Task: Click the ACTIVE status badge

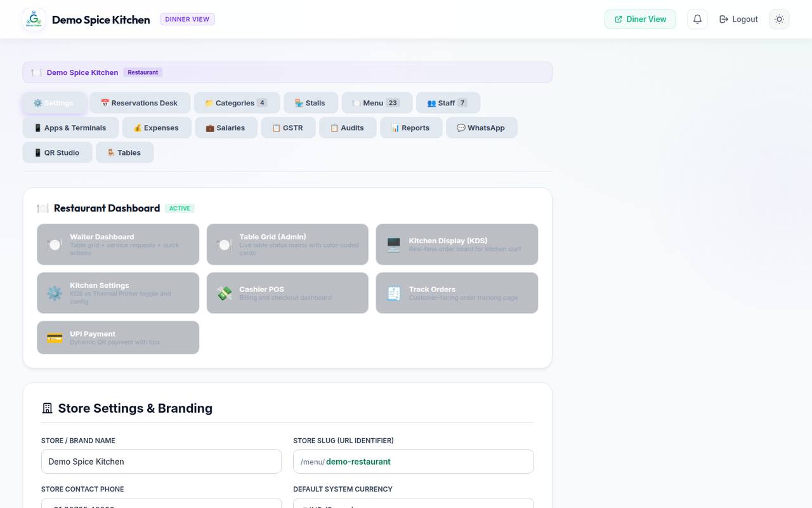Action: 180,208
